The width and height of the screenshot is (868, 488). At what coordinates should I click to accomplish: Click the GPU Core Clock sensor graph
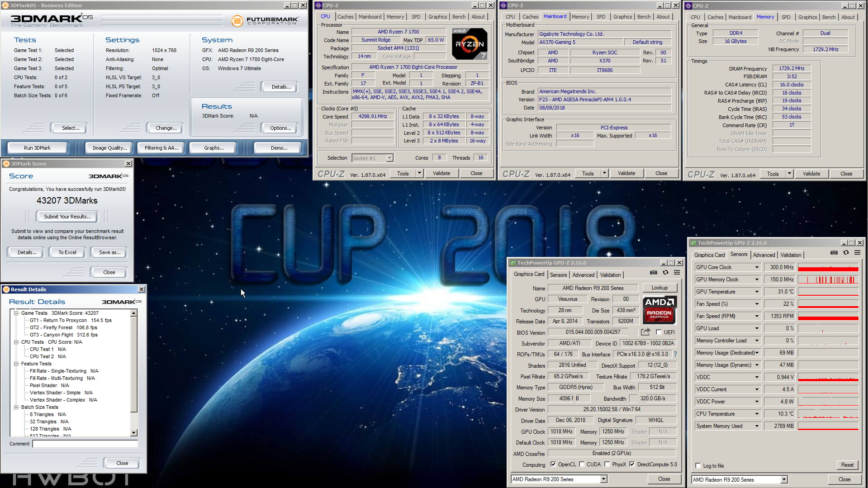click(x=828, y=267)
